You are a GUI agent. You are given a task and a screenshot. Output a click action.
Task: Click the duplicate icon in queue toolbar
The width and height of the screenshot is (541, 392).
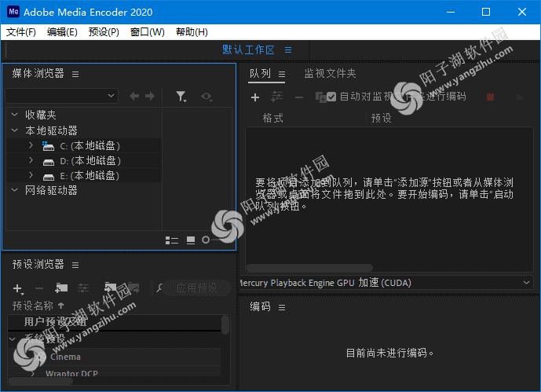point(320,97)
